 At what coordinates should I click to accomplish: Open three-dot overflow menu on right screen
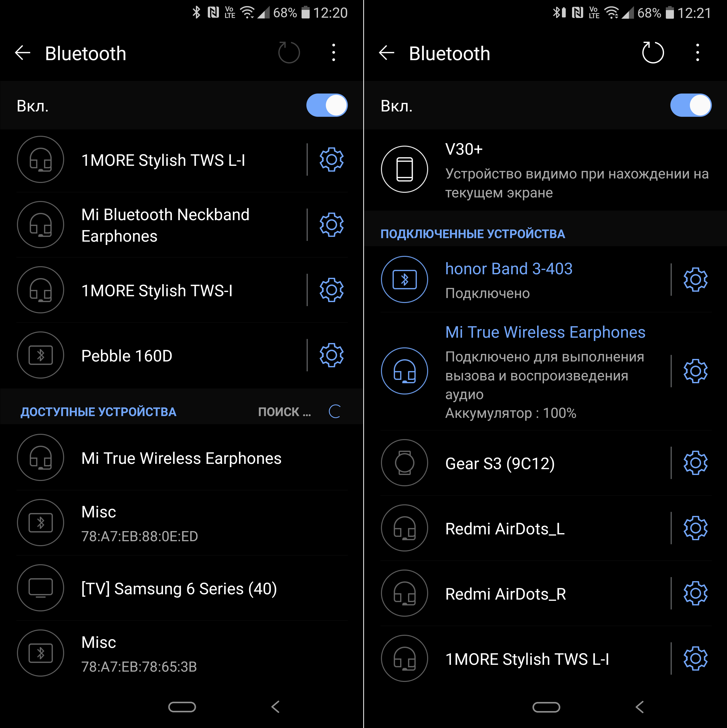click(x=698, y=53)
